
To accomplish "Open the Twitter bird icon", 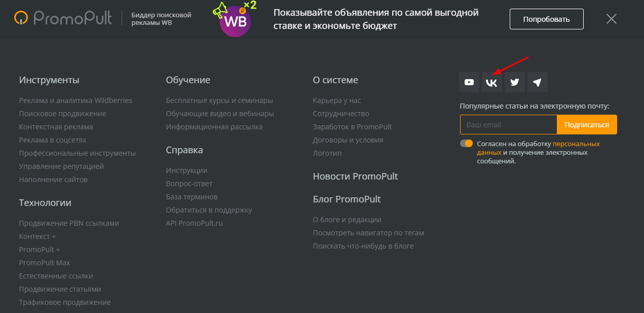I will point(515,82).
